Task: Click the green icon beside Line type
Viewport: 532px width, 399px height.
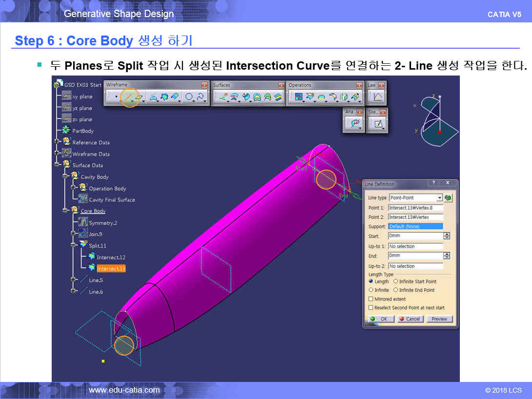Action: coord(448,198)
